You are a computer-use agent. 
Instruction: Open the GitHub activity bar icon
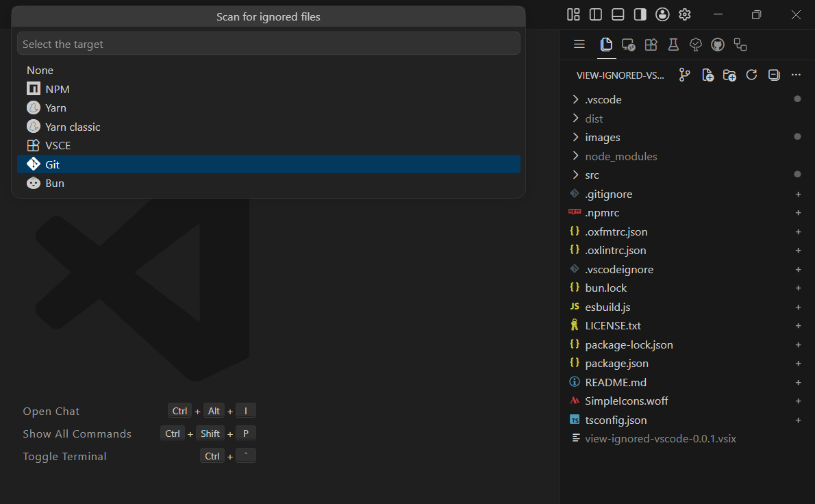tap(718, 45)
